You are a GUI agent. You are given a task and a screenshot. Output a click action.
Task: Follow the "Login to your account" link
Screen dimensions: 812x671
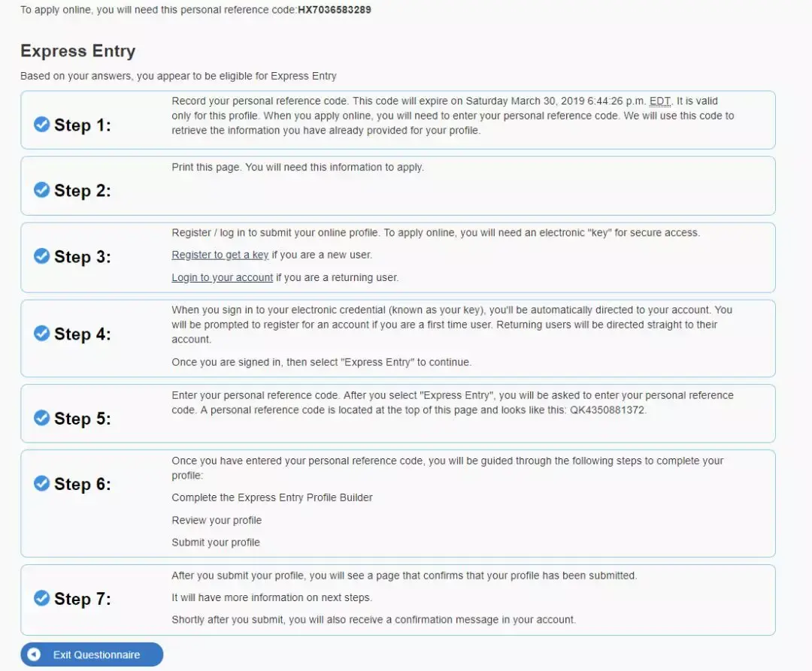[222, 277]
